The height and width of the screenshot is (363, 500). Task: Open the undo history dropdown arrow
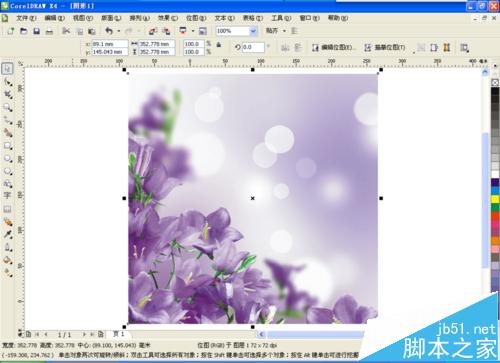coord(119,31)
